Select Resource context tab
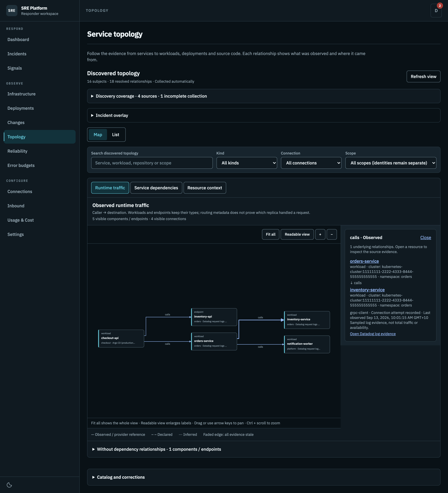Image resolution: width=448 pixels, height=493 pixels. tap(205, 188)
